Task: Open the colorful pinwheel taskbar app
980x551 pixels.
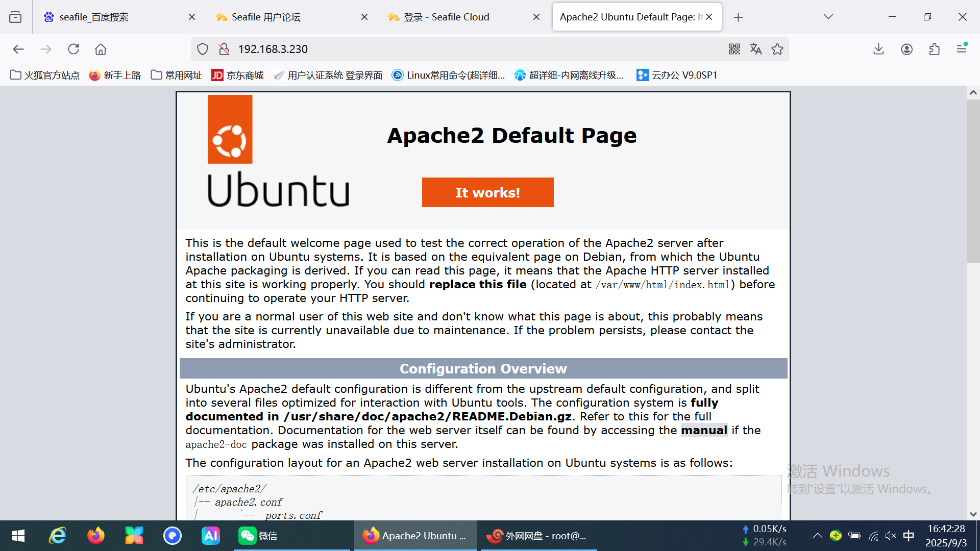Action: 134,536
